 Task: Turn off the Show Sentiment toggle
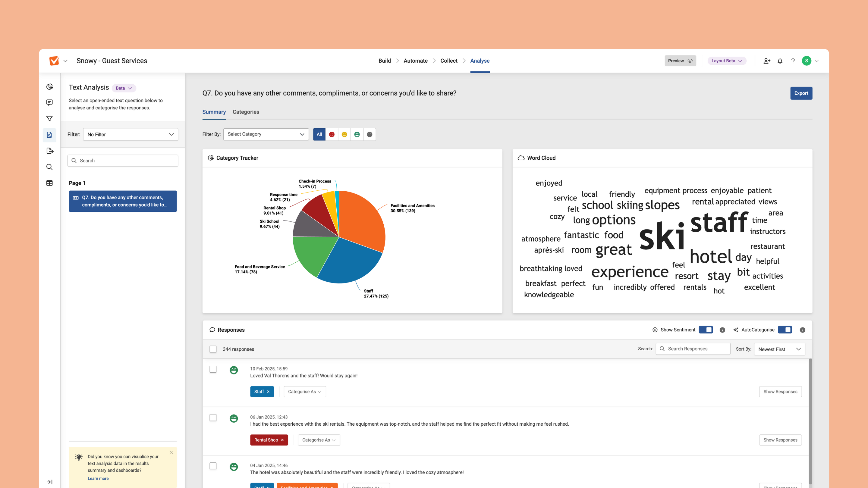[x=706, y=330]
